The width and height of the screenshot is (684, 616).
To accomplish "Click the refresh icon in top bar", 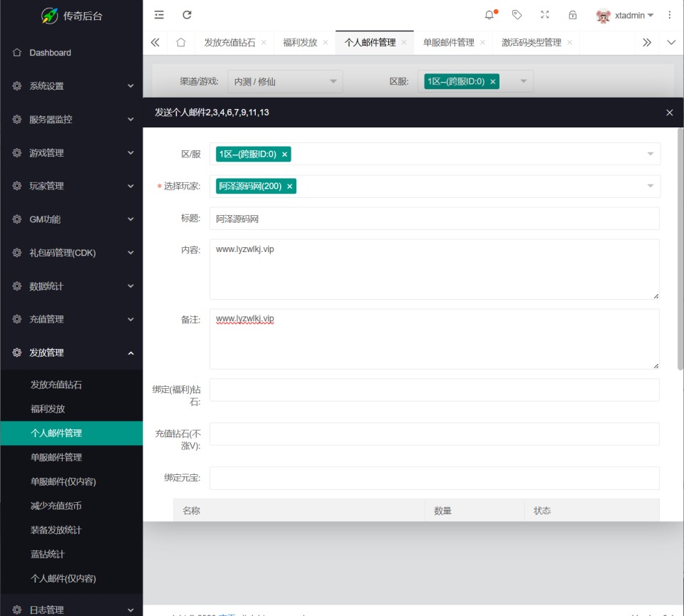I will coord(187,14).
